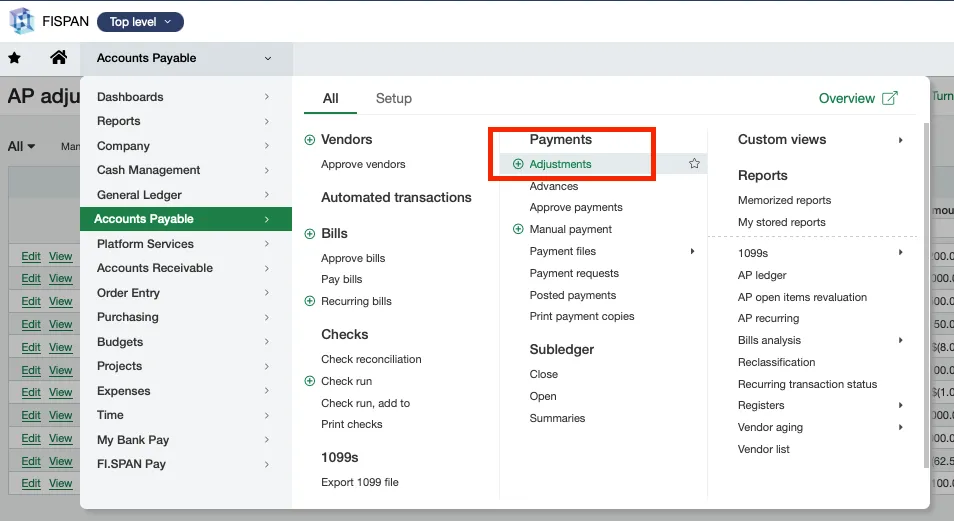Open the Cash Management menu item
The width and height of the screenshot is (954, 521).
click(186, 170)
